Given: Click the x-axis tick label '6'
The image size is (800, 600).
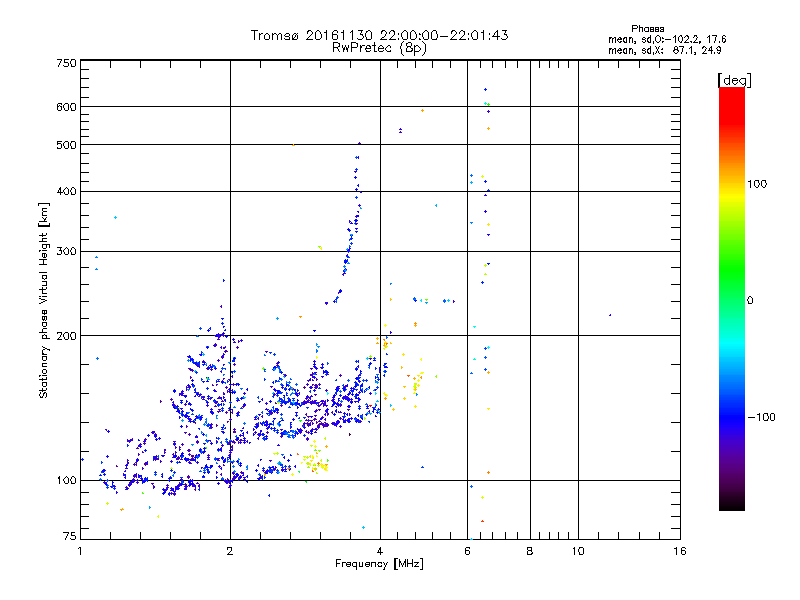Looking at the screenshot, I should tap(467, 551).
